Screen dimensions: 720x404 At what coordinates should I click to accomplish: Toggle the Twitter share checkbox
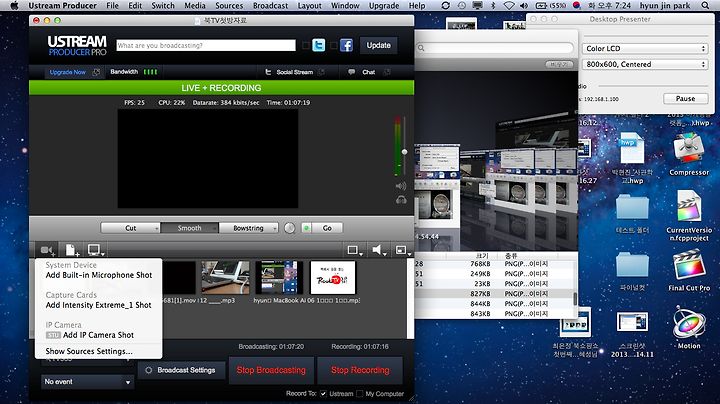(x=306, y=45)
